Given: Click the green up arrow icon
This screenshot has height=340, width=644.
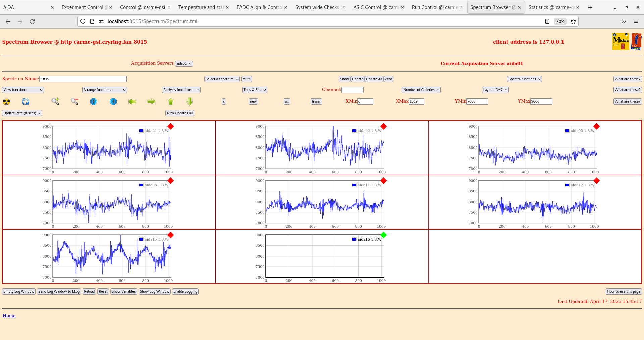Looking at the screenshot, I should point(171,101).
